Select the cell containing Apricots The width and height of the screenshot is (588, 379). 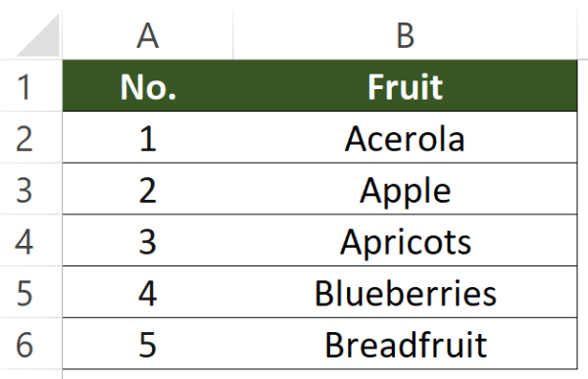[405, 241]
